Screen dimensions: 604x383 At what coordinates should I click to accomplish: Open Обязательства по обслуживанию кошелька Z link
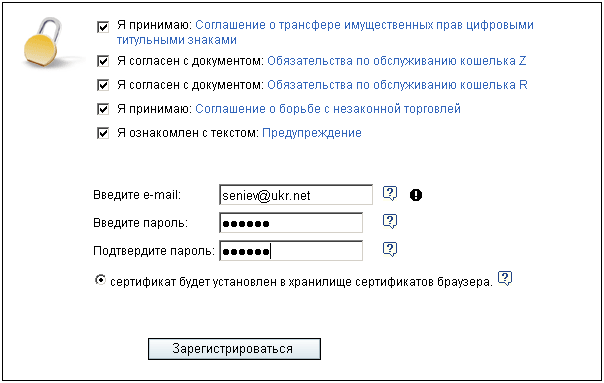coord(397,61)
